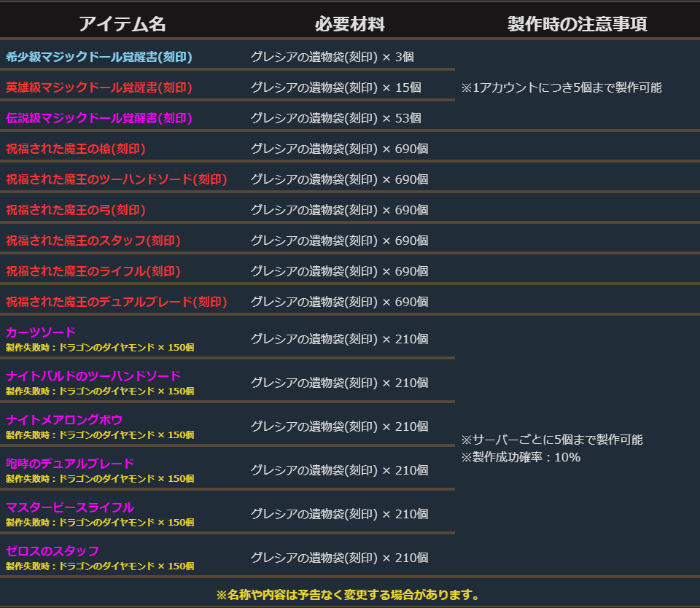The height and width of the screenshot is (608, 700).
Task: Click 祝福された魔王のライフル(刻印) item name
Action: [93, 271]
